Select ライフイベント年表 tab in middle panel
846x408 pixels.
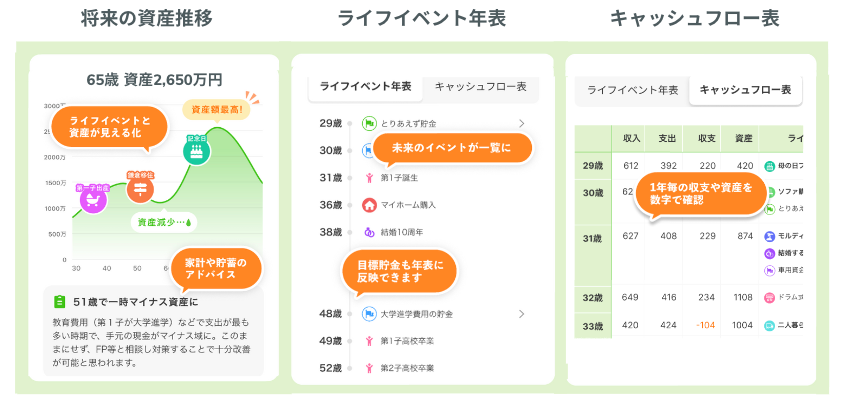[x=364, y=87]
